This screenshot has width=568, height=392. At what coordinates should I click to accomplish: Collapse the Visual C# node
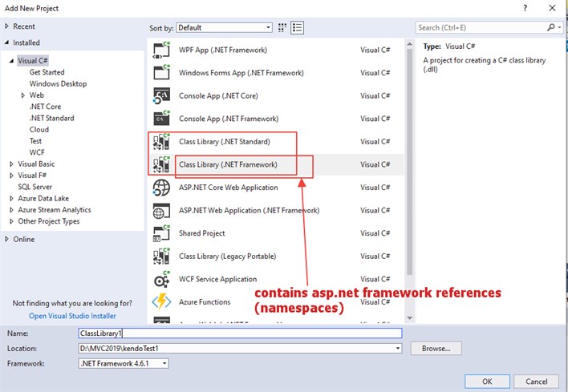coord(11,61)
